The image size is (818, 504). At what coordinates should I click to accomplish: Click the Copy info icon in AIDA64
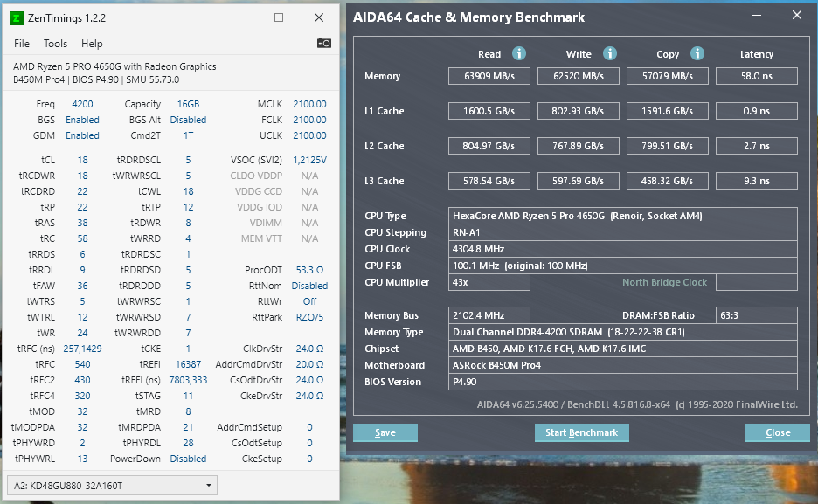697,53
